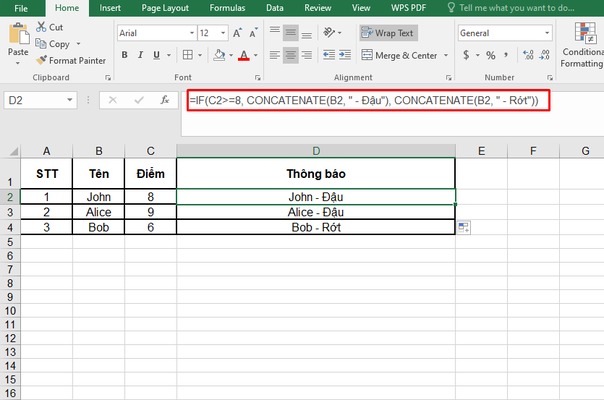Click Increase Indent icon
Screen dimensions: 604x400
[x=345, y=55]
